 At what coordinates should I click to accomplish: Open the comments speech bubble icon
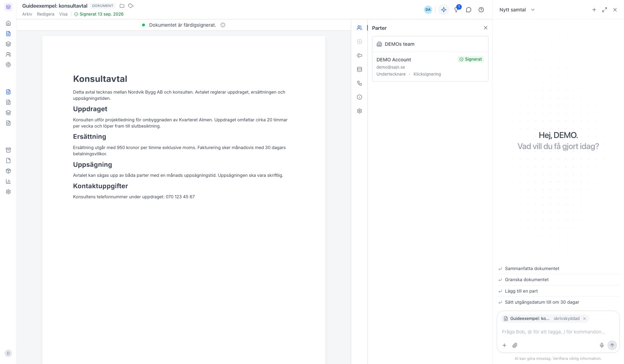[x=469, y=10]
